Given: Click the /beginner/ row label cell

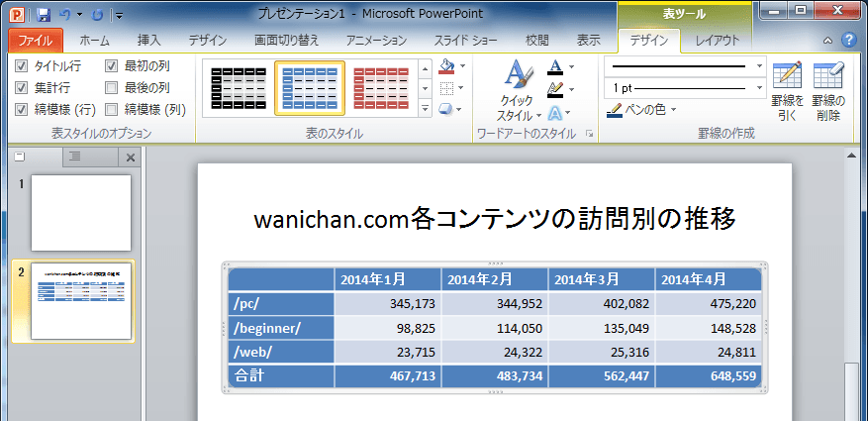Looking at the screenshot, I should tap(281, 328).
